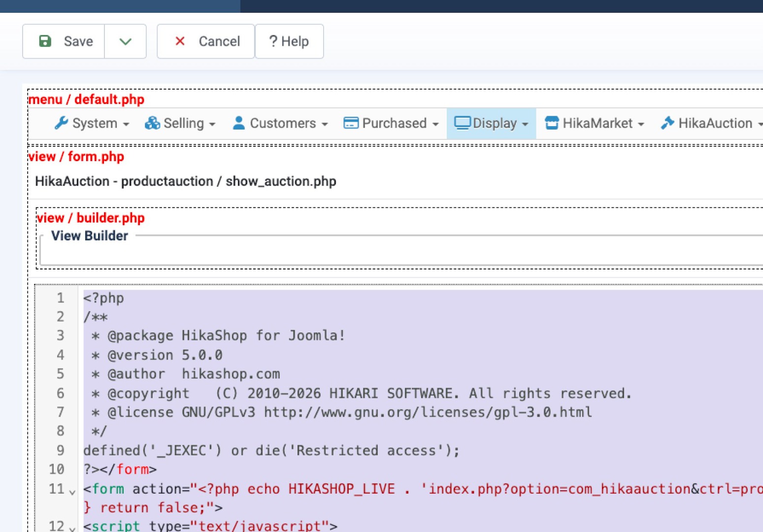Screen dimensions: 763x532
Task: Click the view / form.php label
Action: tap(76, 157)
